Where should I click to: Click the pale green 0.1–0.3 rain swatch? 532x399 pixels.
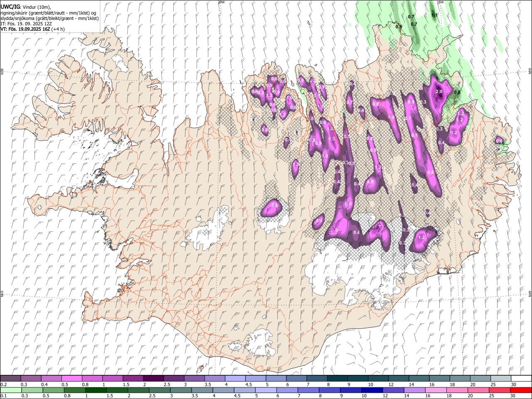(11, 390)
